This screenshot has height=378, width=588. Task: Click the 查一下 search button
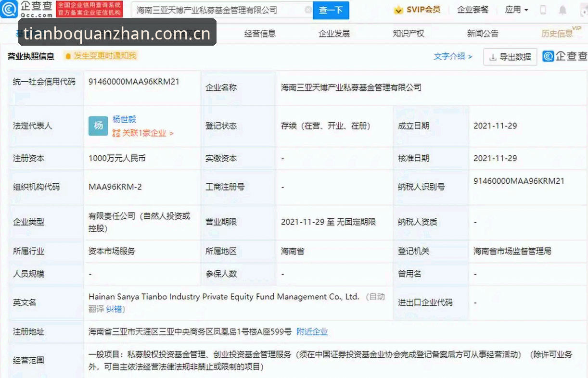[x=331, y=10]
